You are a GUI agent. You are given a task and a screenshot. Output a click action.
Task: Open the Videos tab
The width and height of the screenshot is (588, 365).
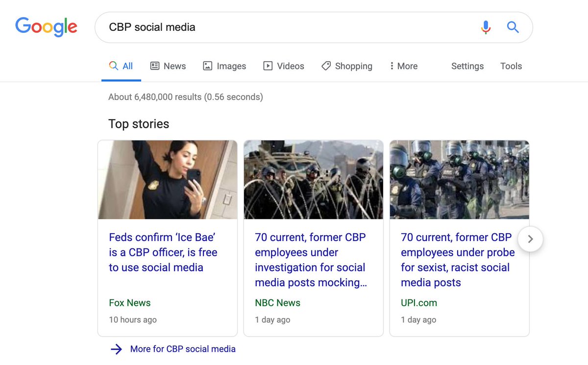[x=284, y=66]
